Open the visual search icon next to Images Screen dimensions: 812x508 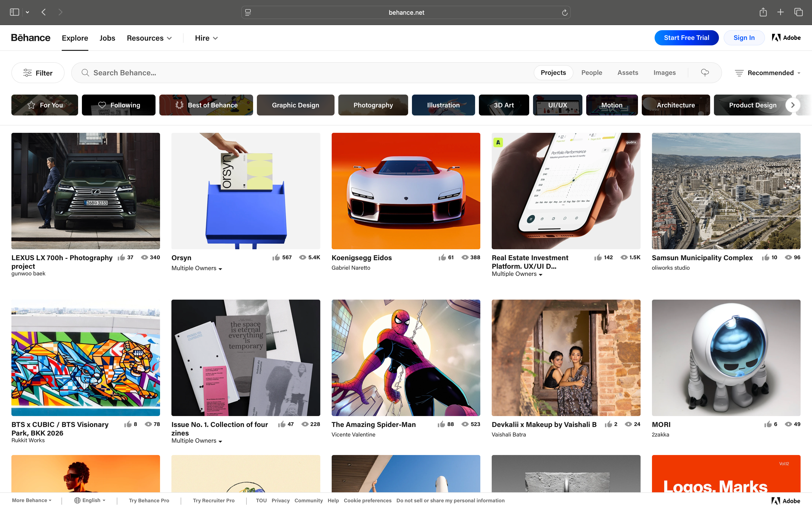pos(705,72)
